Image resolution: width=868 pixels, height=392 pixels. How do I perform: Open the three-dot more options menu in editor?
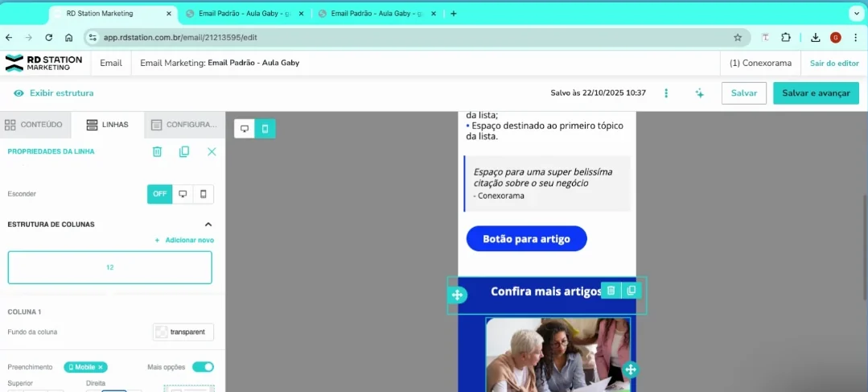point(667,93)
